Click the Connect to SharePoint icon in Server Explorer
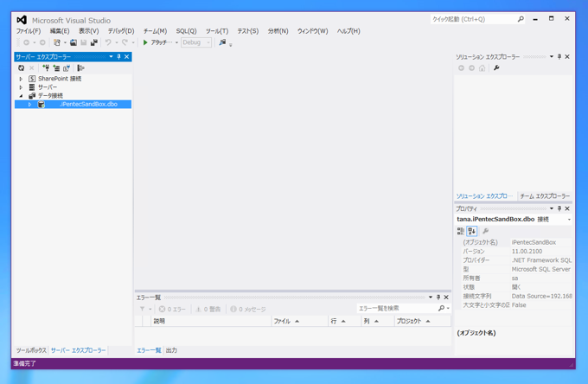Screen dimensions: 588x384 coord(67,67)
